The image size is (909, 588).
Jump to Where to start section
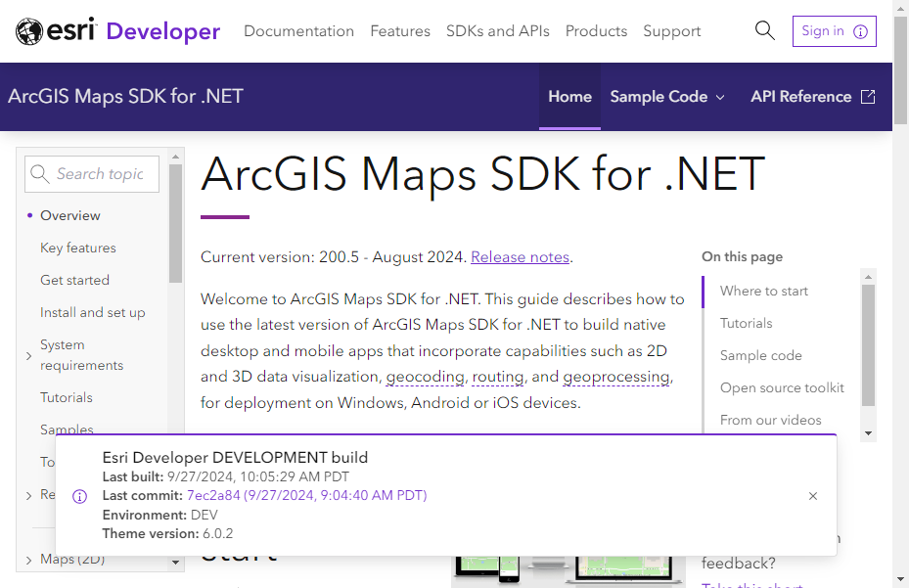tap(764, 292)
